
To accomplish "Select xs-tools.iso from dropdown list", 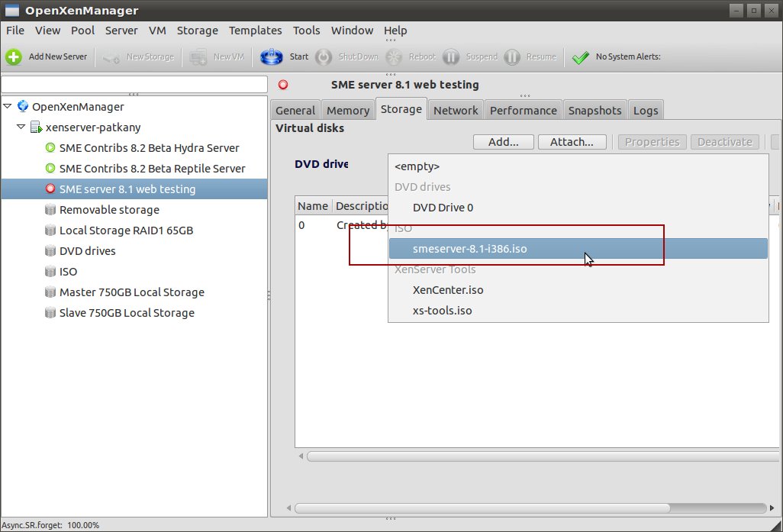I will [578, 310].
